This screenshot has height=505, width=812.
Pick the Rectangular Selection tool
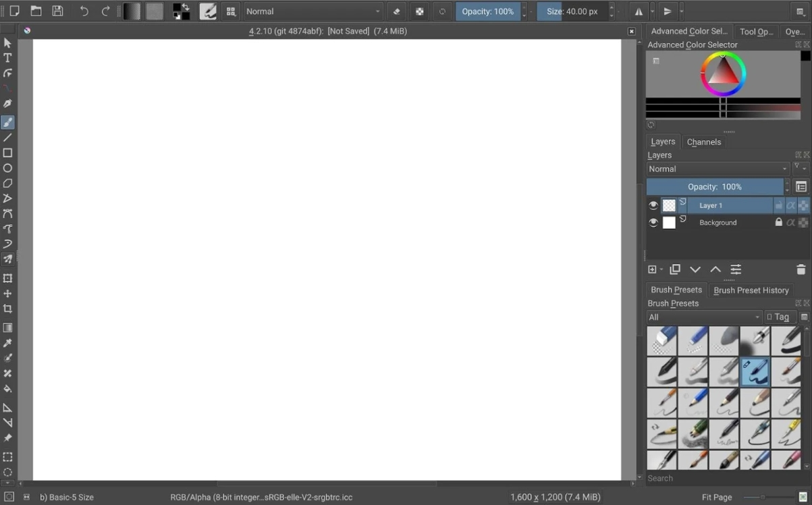[x=8, y=456]
